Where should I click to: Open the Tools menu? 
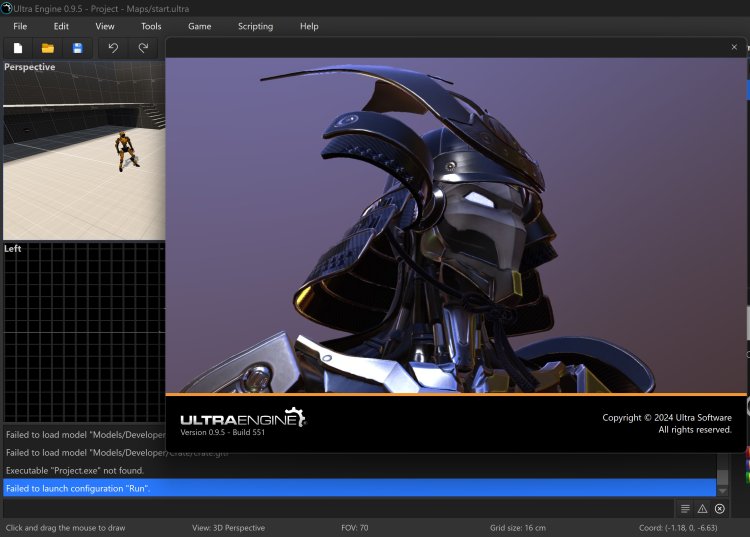[x=151, y=26]
